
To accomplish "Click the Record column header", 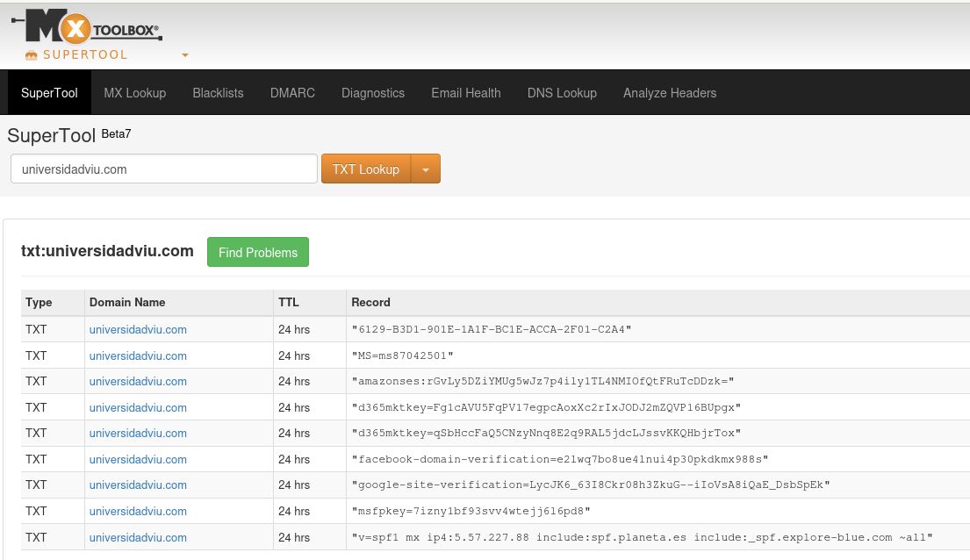I will pyautogui.click(x=370, y=302).
